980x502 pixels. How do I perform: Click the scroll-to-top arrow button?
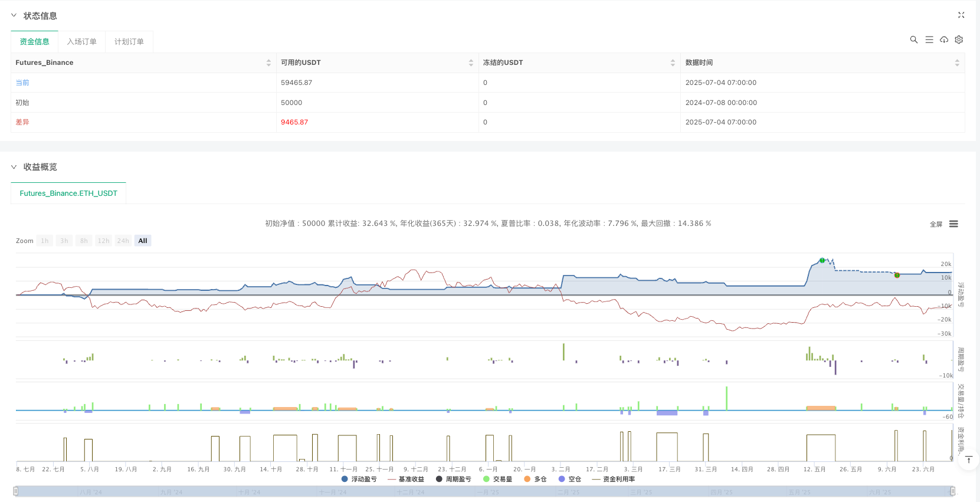point(968,460)
